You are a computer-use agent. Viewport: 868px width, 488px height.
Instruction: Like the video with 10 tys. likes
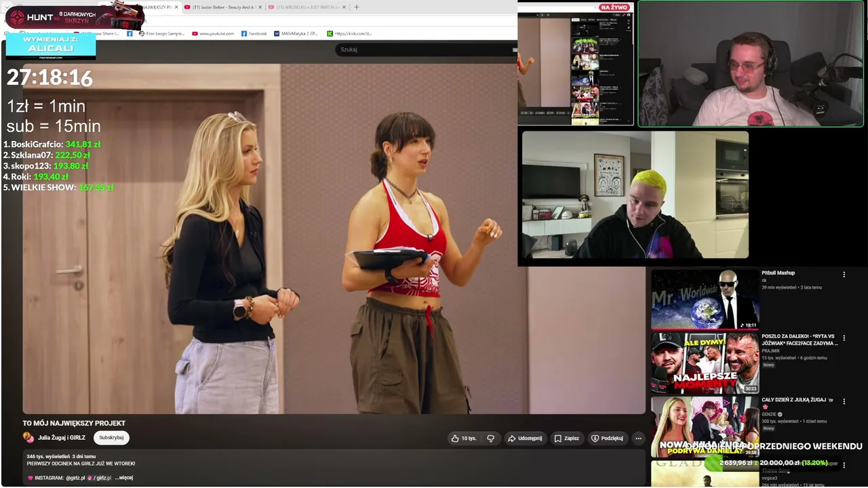[x=464, y=439]
